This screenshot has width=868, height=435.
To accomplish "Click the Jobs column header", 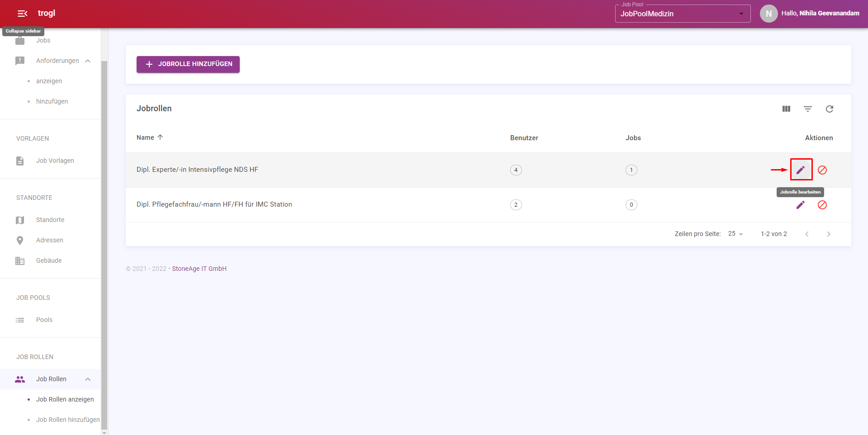I will [x=633, y=138].
